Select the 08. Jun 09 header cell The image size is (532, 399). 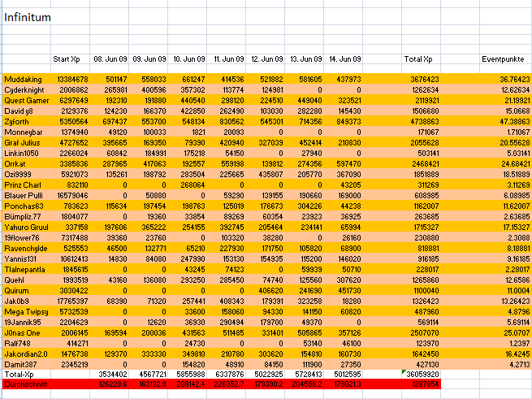110,59
